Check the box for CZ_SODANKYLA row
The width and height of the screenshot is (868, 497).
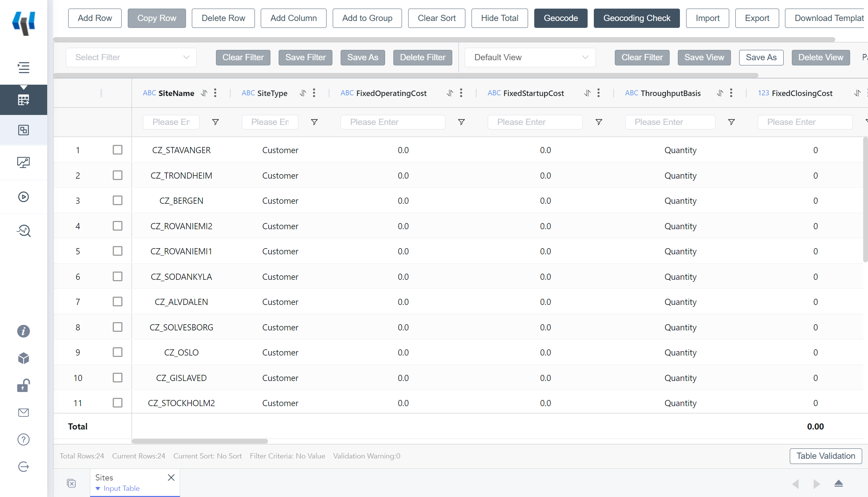(x=117, y=276)
